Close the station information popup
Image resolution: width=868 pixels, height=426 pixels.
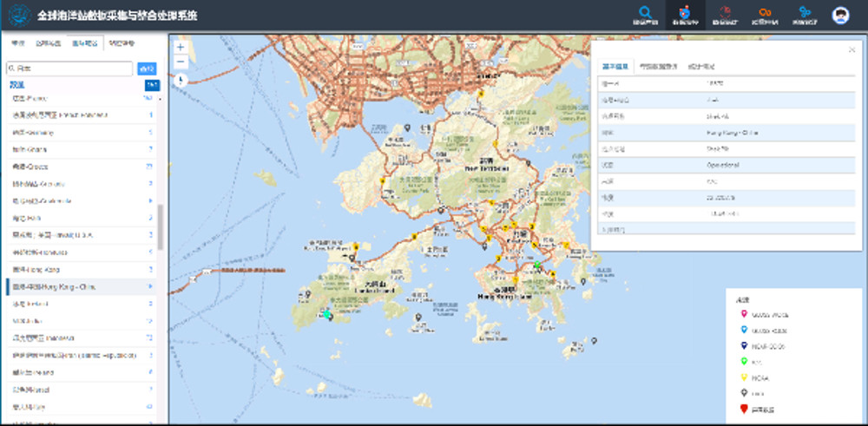(852, 49)
